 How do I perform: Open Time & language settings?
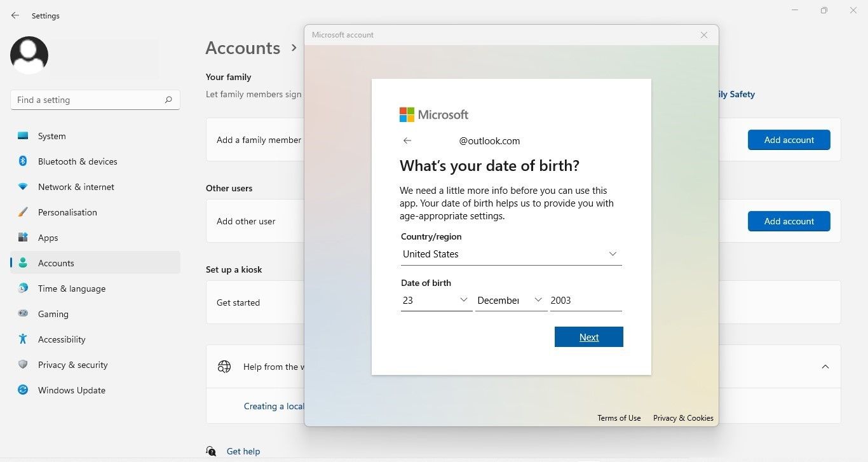pos(95,289)
